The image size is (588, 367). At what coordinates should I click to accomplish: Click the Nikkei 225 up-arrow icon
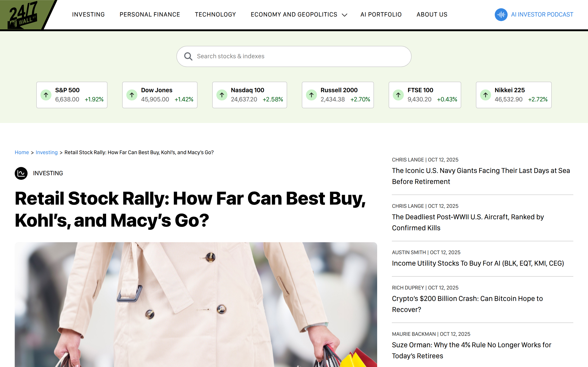pos(485,95)
